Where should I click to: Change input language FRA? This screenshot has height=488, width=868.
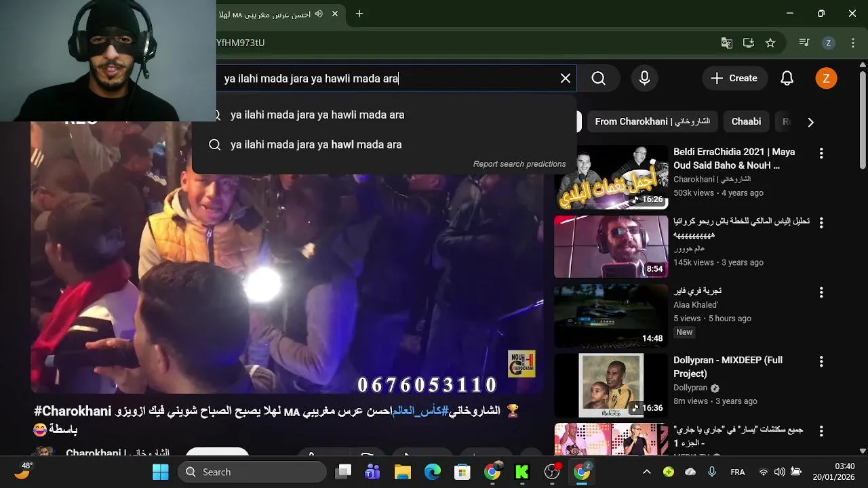(x=738, y=472)
